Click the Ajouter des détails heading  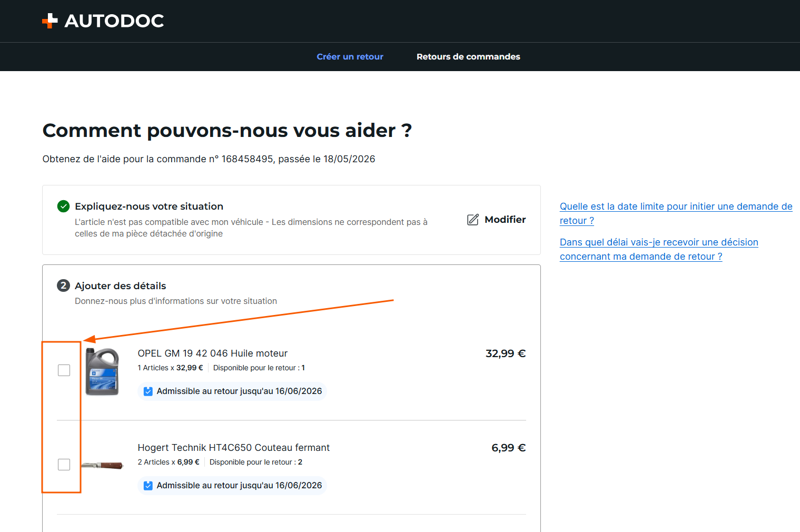(x=121, y=286)
